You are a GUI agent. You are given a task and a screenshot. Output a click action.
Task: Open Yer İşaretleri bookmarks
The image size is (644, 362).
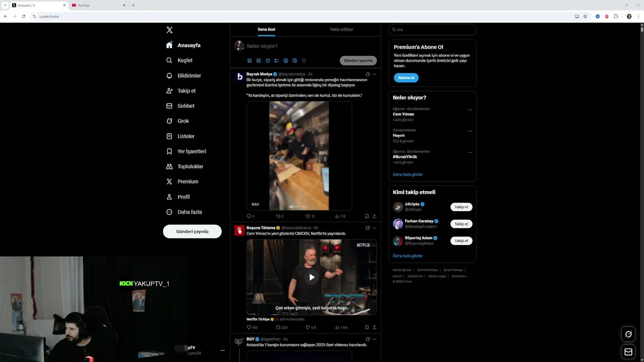pos(186,151)
